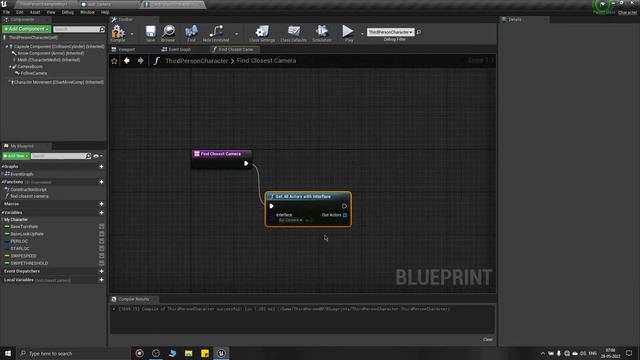Open the Hide Unrelated options dropdown arrow
The width and height of the screenshot is (640, 360).
point(236,34)
